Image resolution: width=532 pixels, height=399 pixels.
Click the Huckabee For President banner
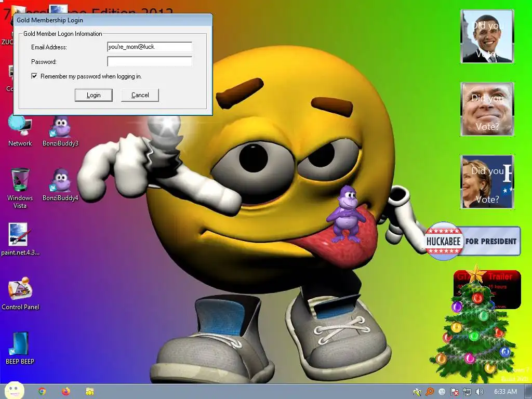pyautogui.click(x=472, y=241)
